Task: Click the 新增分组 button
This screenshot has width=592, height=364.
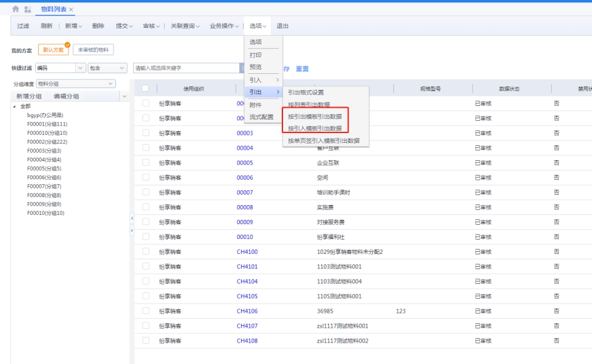Action: point(29,96)
